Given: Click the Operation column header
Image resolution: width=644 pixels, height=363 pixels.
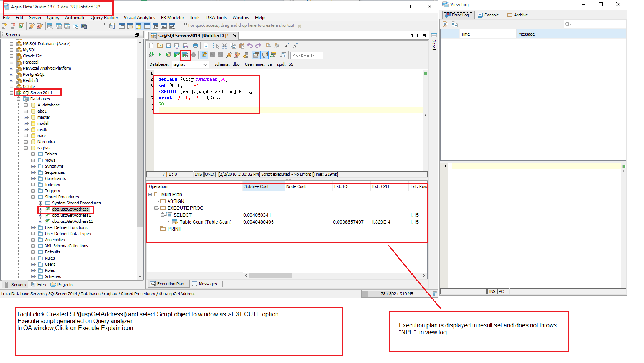Looking at the screenshot, I should pyautogui.click(x=195, y=187).
